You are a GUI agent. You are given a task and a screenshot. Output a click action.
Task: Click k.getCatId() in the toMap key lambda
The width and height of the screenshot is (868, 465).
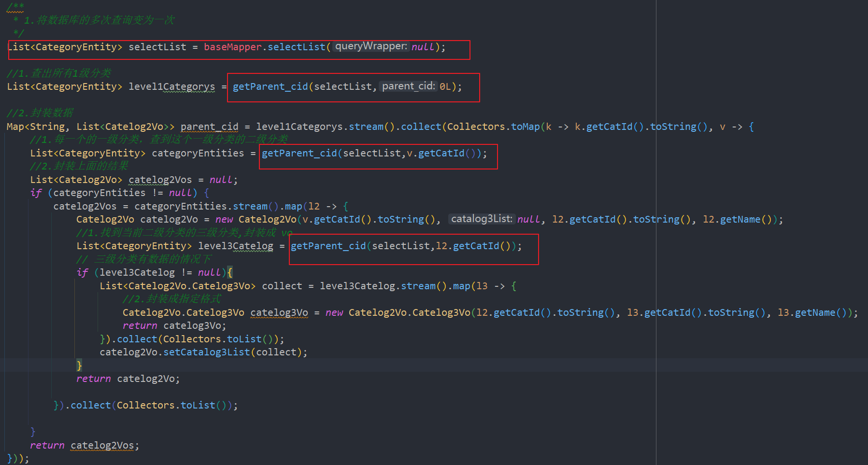[x=610, y=127]
